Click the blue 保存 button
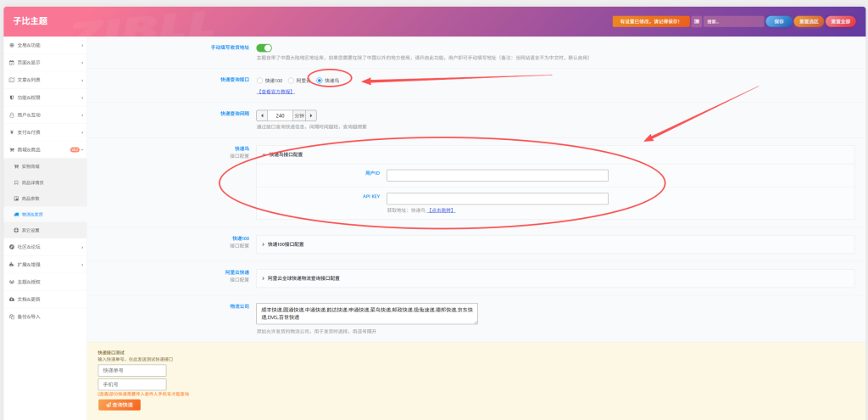 tap(779, 21)
